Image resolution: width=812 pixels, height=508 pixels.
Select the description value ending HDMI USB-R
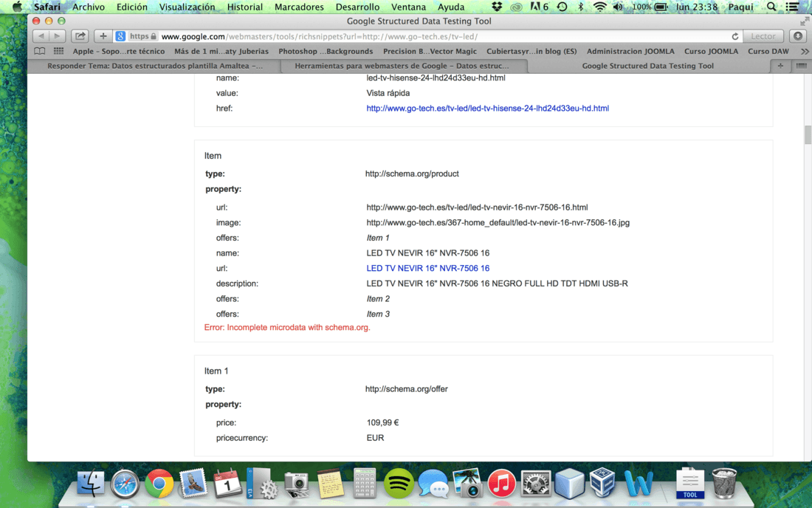pos(497,284)
